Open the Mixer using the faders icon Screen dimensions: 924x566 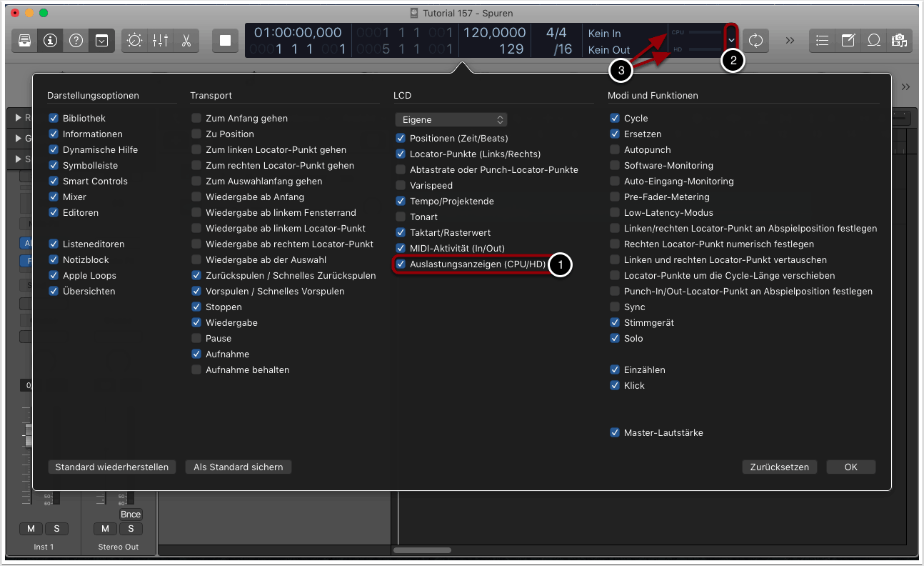[x=160, y=41]
